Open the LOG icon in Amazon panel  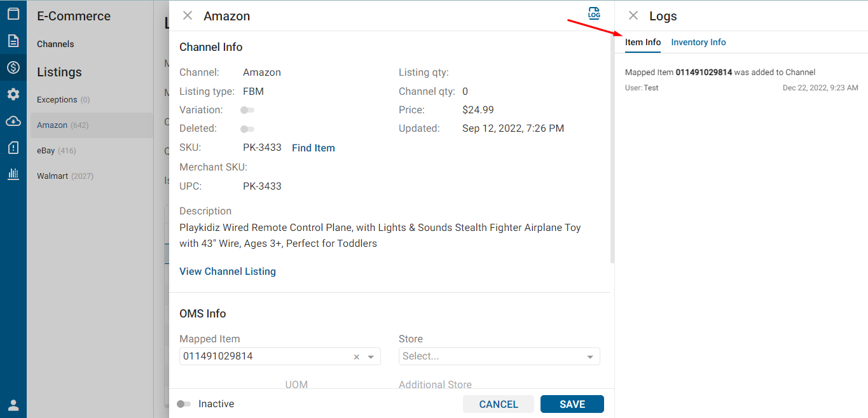coord(594,13)
